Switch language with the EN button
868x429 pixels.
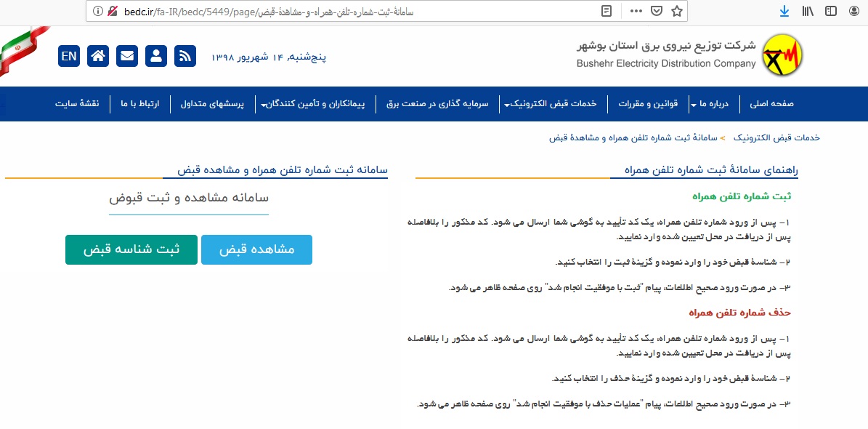[x=69, y=56]
